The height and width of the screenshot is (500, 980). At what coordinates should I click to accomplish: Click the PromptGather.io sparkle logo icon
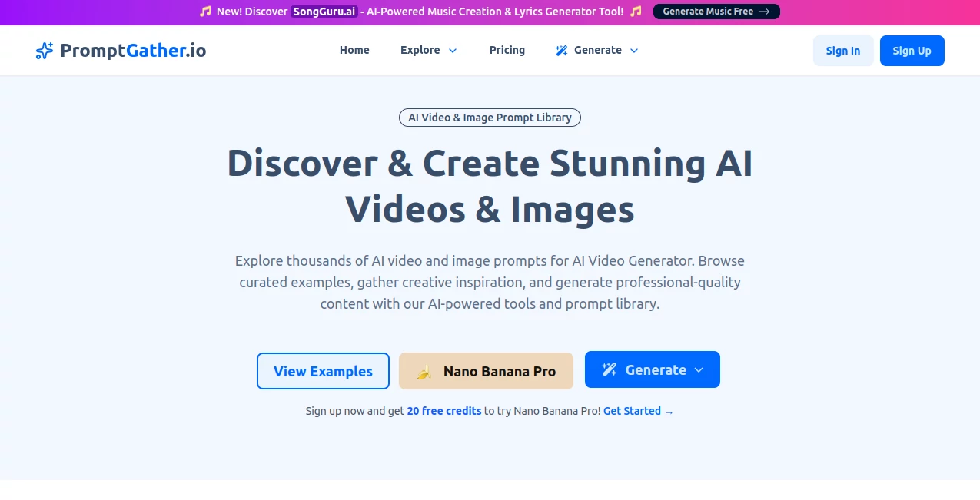pos(45,50)
